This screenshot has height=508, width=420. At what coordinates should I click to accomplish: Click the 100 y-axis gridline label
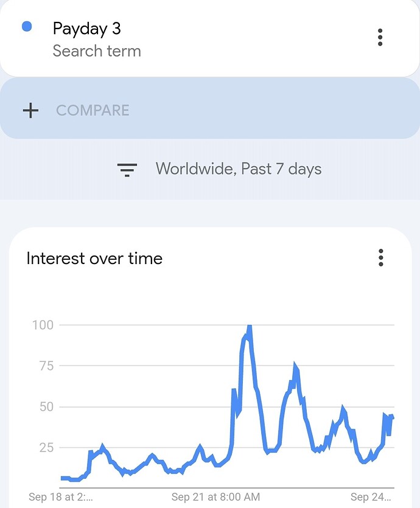coord(43,325)
